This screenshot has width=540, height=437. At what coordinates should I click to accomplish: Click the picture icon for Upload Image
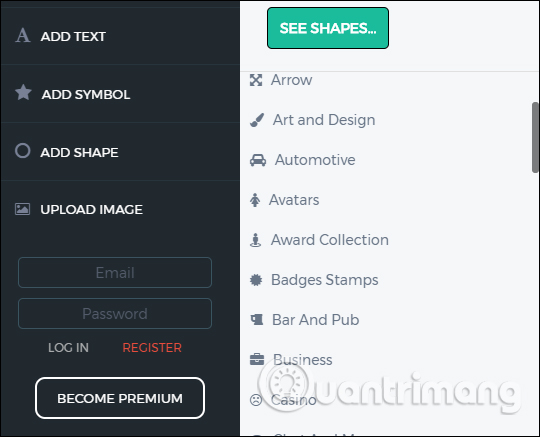coord(22,209)
